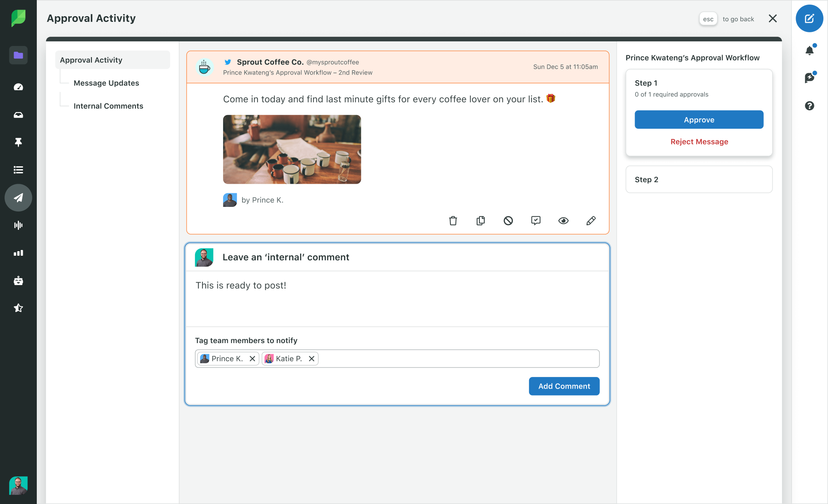Image resolution: width=828 pixels, height=504 pixels.
Task: Click the compose/create icon in top right
Action: coord(810,18)
